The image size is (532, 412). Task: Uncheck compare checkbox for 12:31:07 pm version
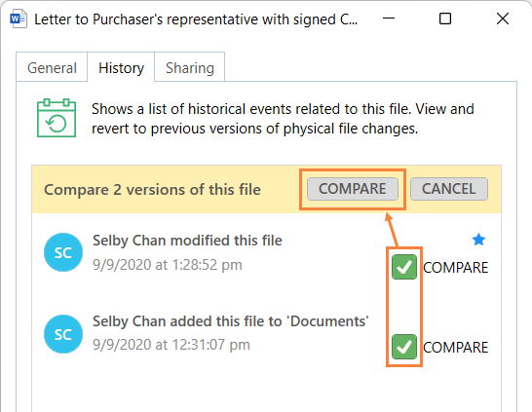coord(404,347)
